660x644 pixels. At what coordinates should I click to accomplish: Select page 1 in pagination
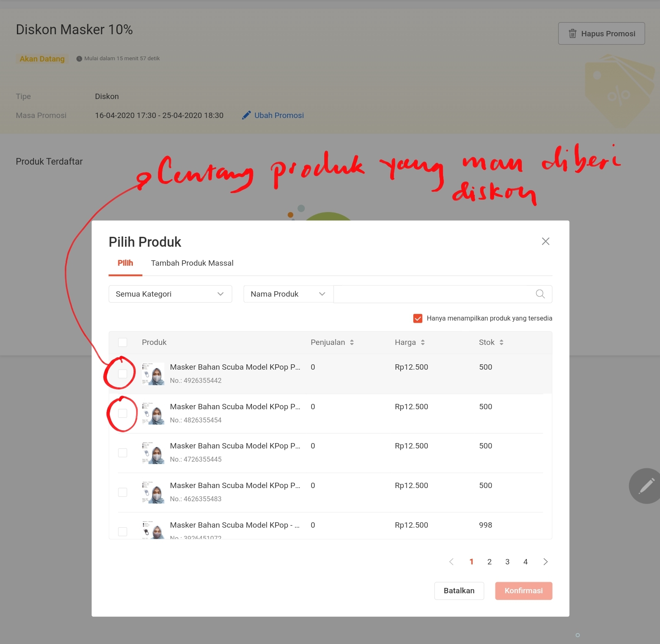[471, 561]
